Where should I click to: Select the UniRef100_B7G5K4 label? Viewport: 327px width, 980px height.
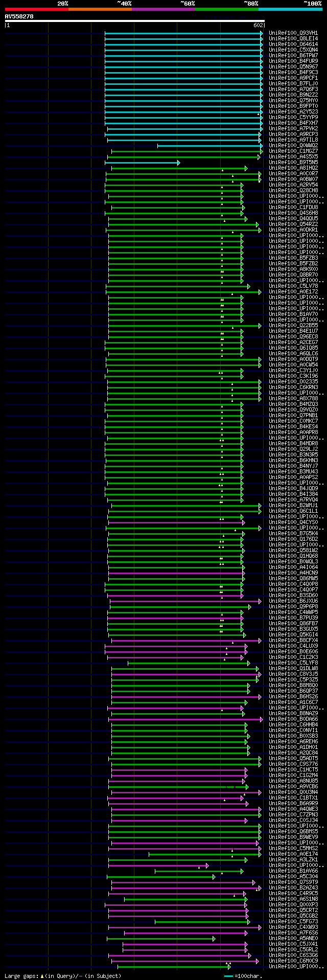(x=293, y=533)
